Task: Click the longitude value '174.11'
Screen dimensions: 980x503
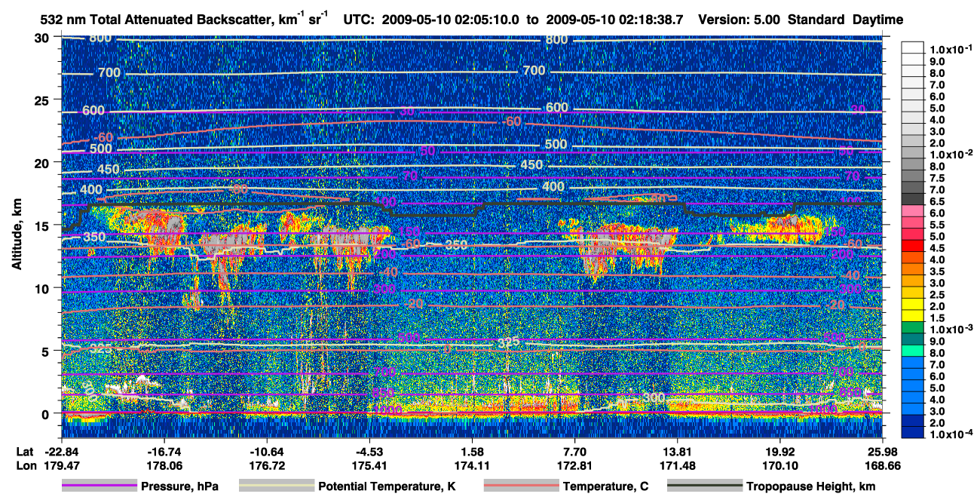Action: pyautogui.click(x=473, y=465)
